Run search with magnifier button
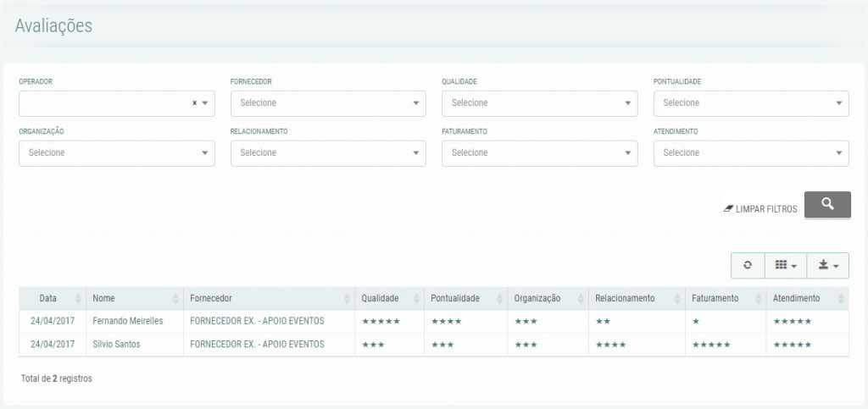 (x=827, y=205)
